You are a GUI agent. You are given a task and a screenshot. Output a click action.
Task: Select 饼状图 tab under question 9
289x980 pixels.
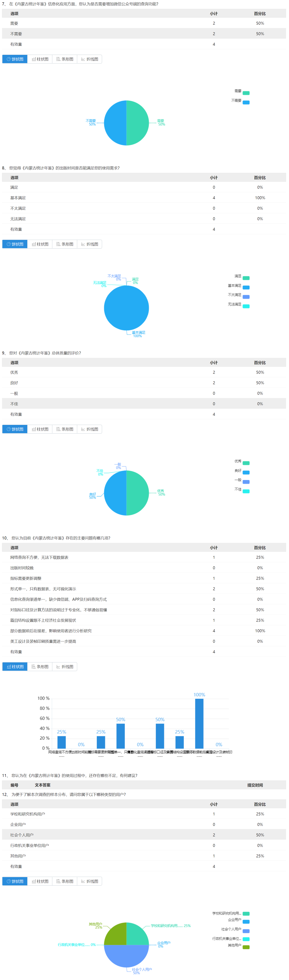point(15,429)
